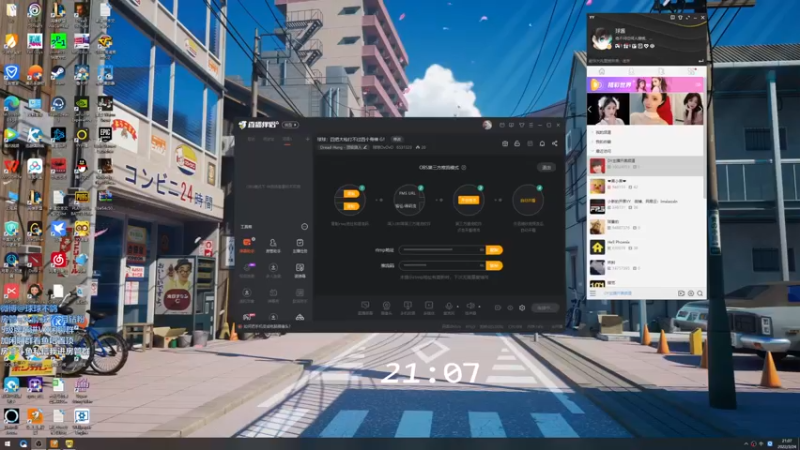Expand the 我的收藏 group in the YY window
800x450 pixels.
coord(602,142)
